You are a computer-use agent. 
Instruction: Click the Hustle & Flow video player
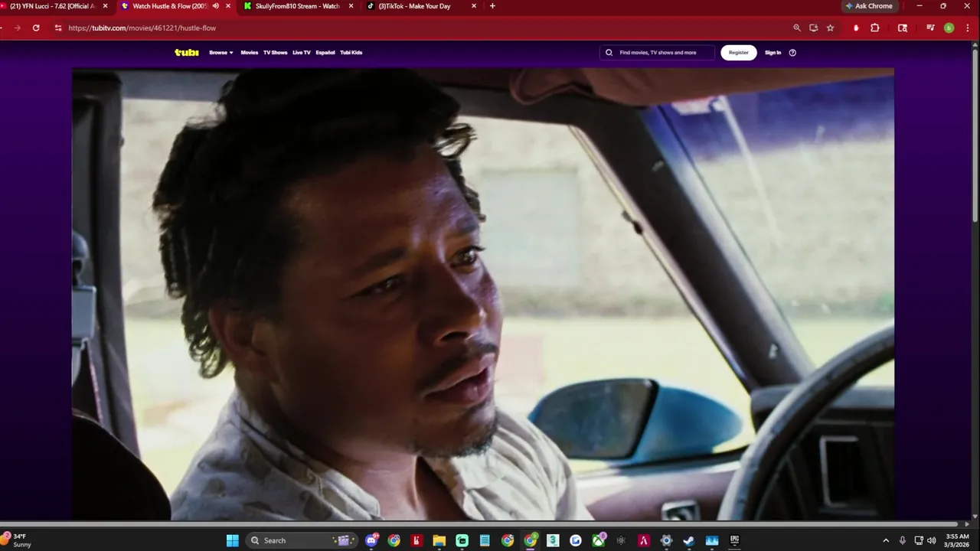click(x=483, y=295)
